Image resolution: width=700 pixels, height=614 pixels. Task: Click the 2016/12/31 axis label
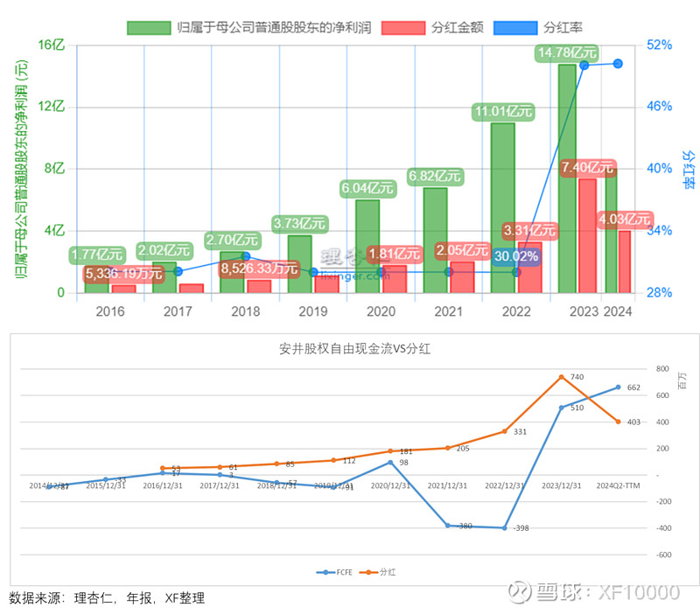coord(163,486)
